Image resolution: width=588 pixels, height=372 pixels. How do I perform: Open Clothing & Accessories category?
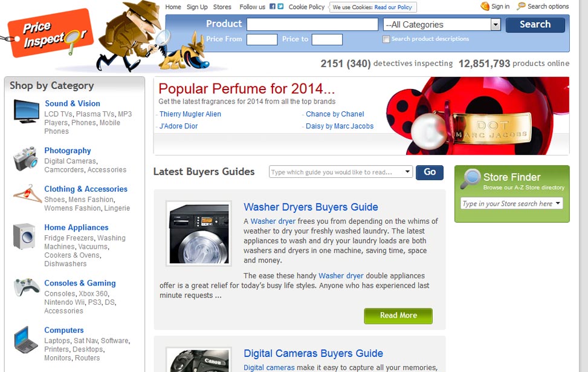(86, 189)
